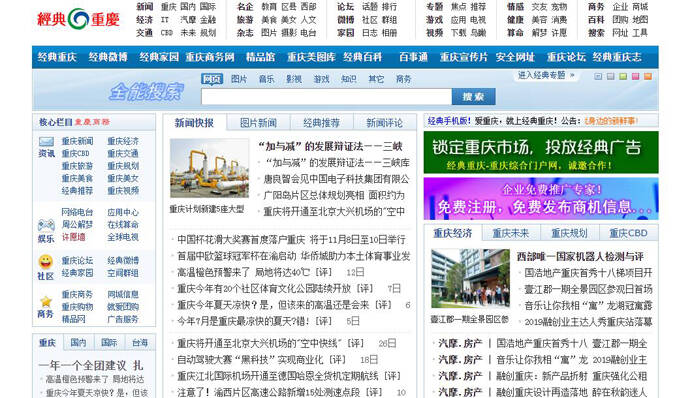The image size is (690, 398).
Task: Open 经典家园 in the blue navigation bar
Action: click(159, 57)
